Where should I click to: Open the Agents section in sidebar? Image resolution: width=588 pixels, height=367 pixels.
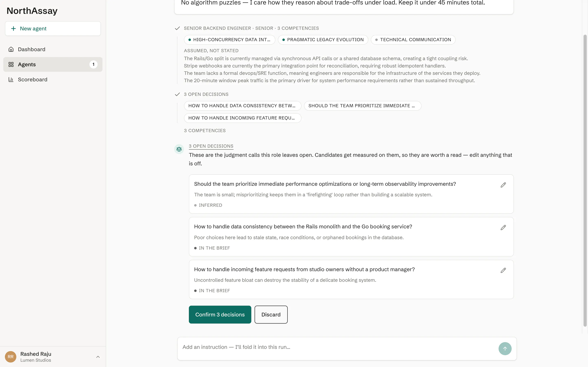pos(53,64)
